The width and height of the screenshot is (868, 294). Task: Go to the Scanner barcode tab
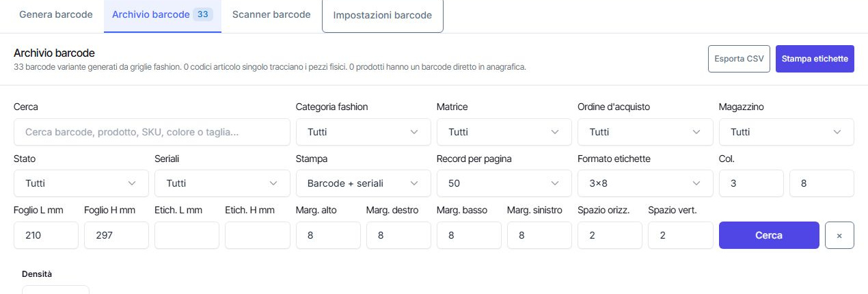271,14
